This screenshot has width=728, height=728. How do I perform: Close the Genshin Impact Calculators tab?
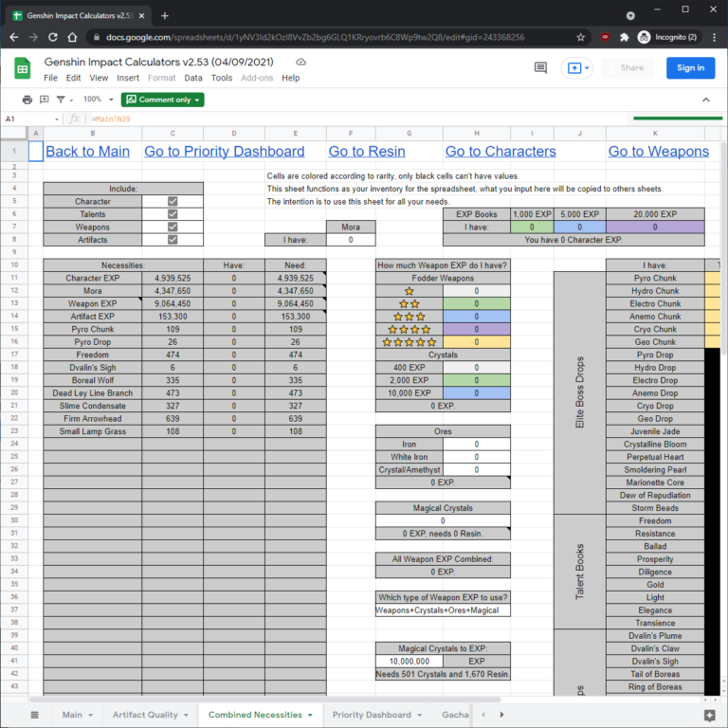coord(141,16)
